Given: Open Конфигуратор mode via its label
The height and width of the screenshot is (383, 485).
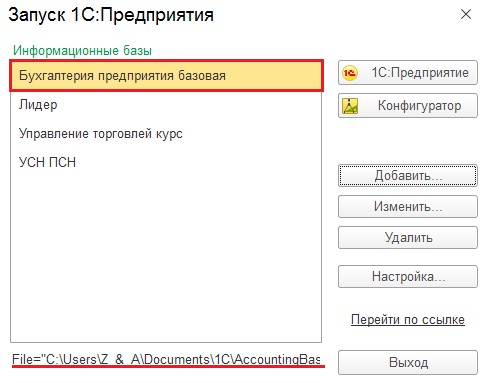Looking at the screenshot, I should (x=419, y=106).
